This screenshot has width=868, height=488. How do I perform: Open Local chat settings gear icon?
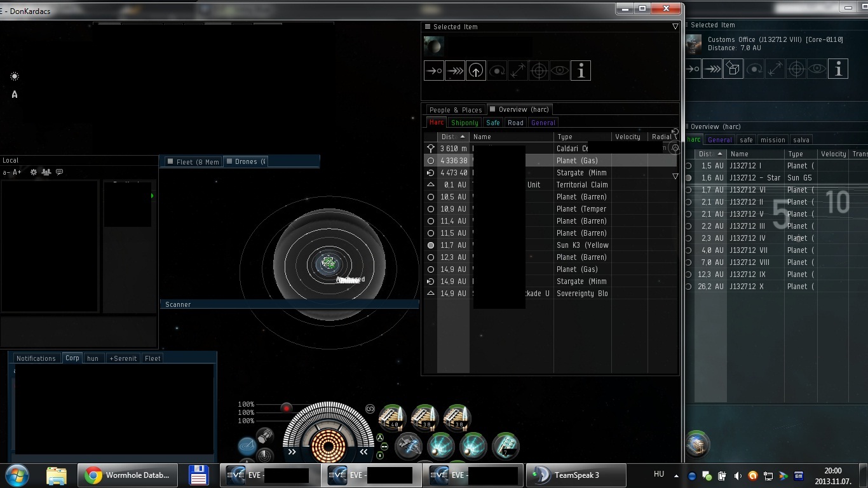[34, 172]
